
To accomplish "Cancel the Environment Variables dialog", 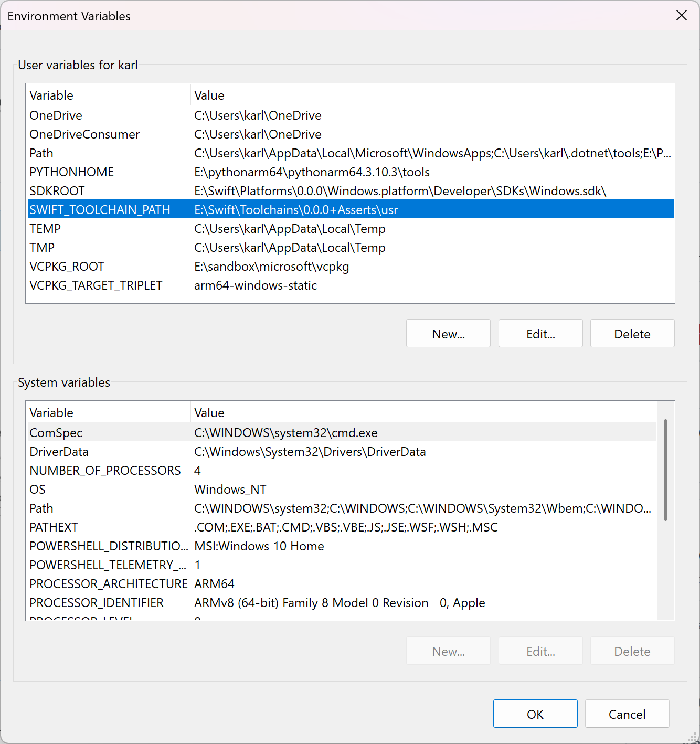I will tap(627, 714).
